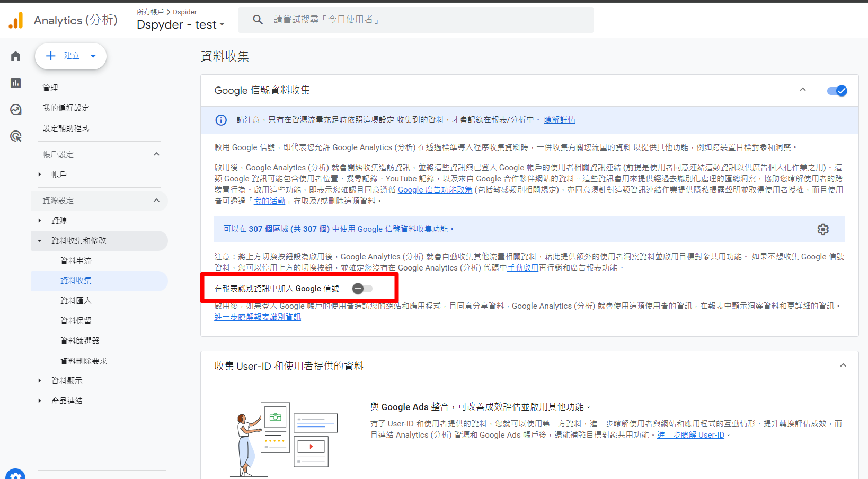Screen dimensions: 868x479
Task: Open 我的偏好設定 menu item
Action: 66,108
